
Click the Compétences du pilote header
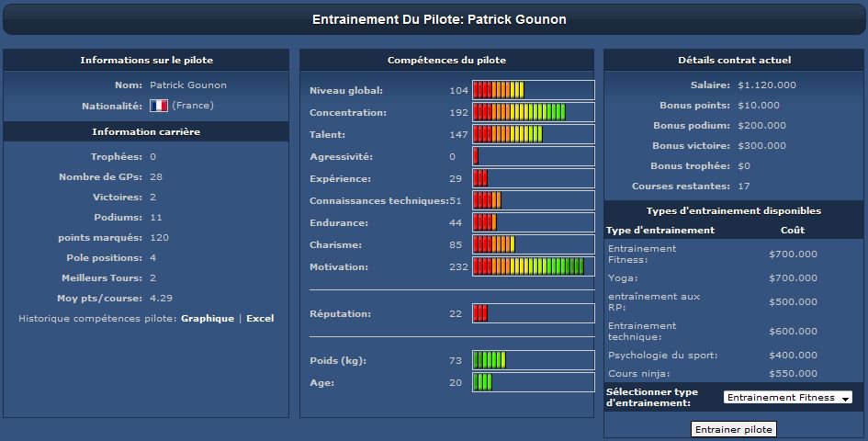(446, 60)
